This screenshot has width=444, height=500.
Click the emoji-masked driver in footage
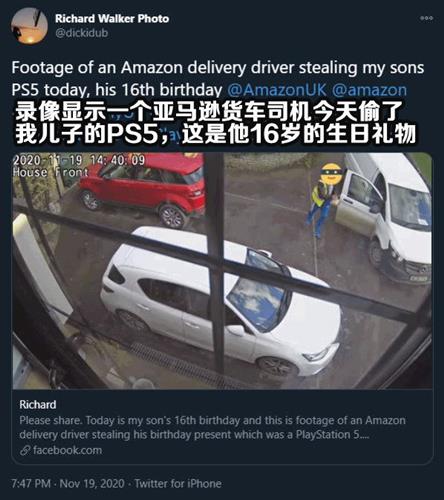click(322, 200)
